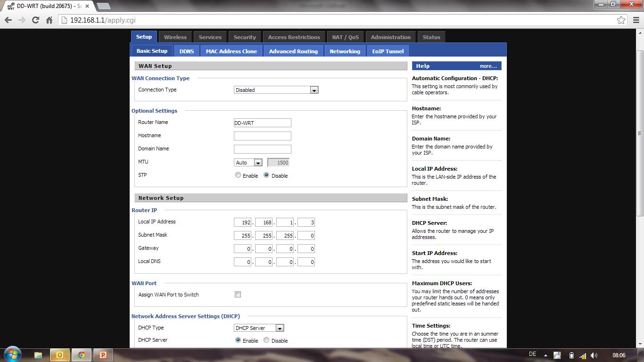
Task: Open the Advanced Routing sub-tab
Action: [x=293, y=51]
